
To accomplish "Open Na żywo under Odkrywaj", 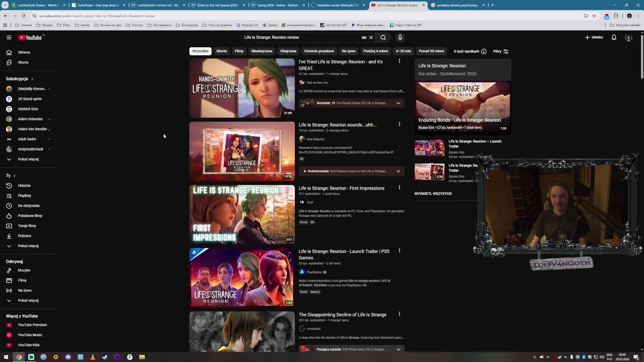I will [29, 290].
